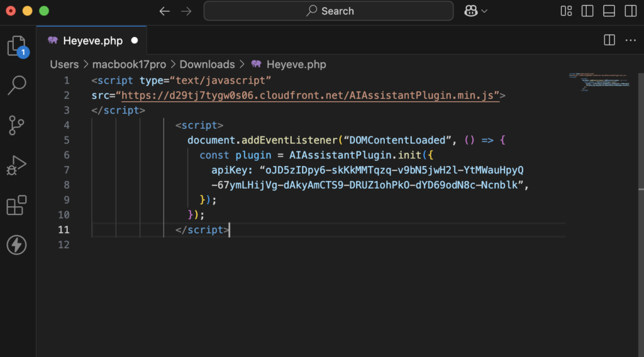Open the Copilot chat icon
Image resolution: width=644 pixels, height=357 pixels.
pos(470,11)
